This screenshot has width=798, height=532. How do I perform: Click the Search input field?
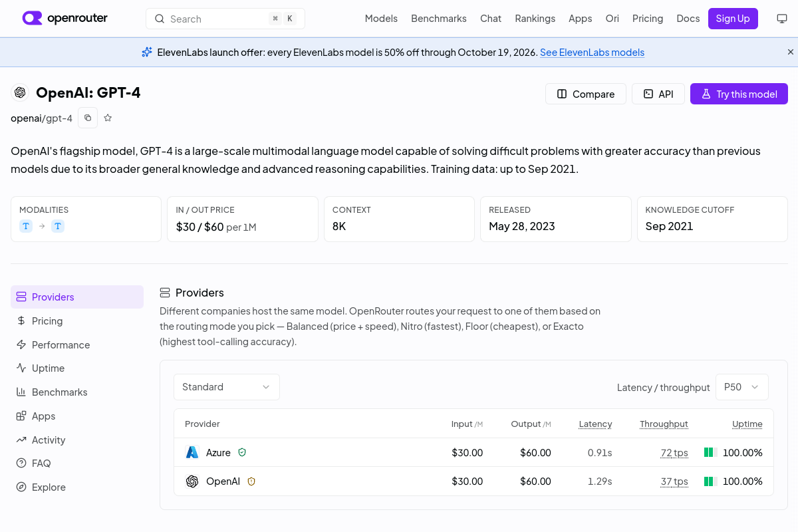click(225, 19)
